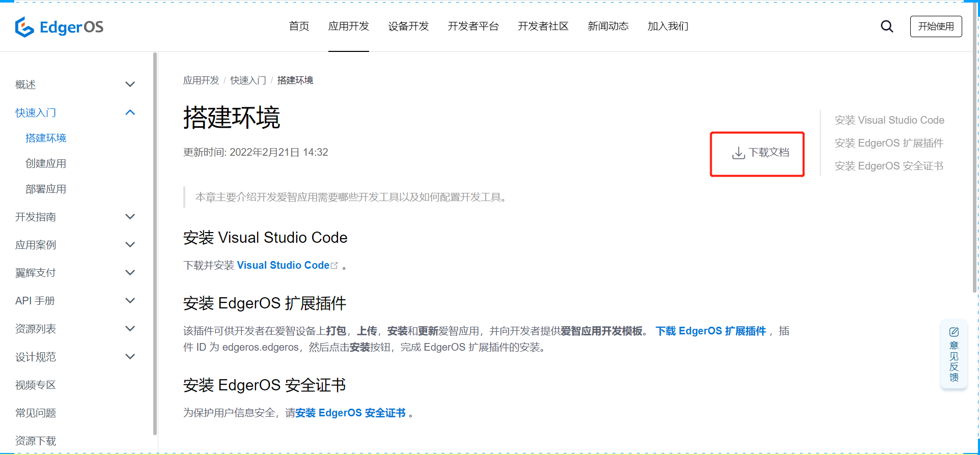
Task: Click the API 手册 sidebar label
Action: [x=35, y=301]
